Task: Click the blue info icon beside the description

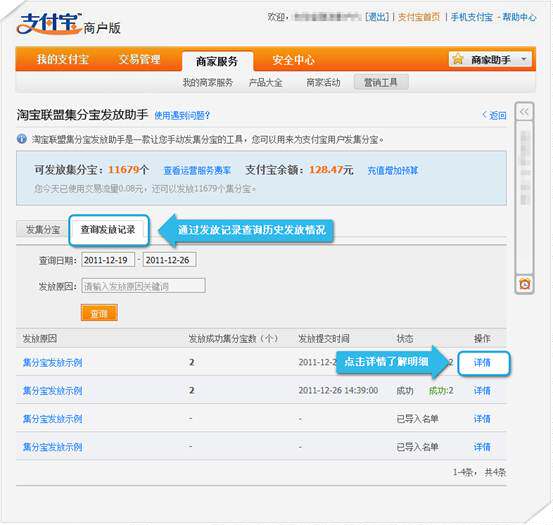Action: [x=22, y=139]
